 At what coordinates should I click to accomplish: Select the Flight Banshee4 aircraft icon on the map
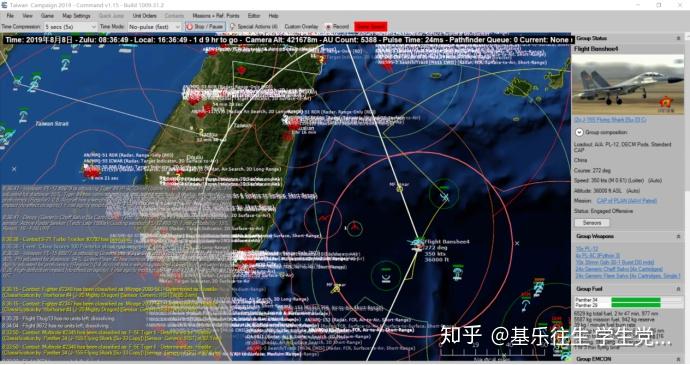coord(416,243)
